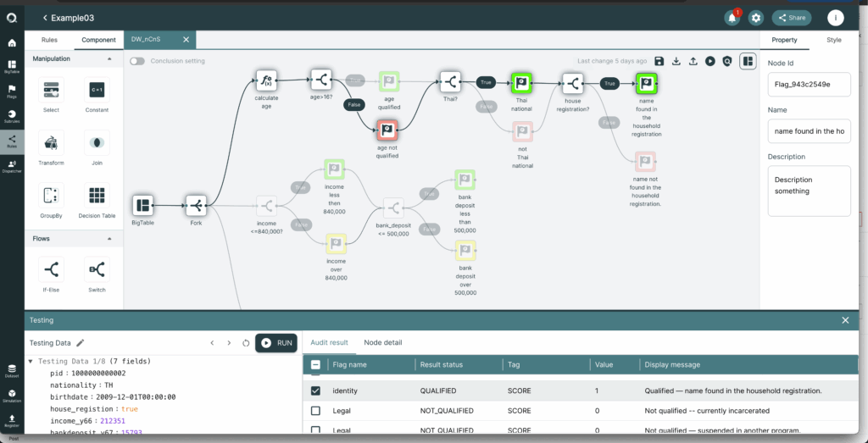The image size is (868, 443).
Task: Click the Share button
Action: (792, 18)
